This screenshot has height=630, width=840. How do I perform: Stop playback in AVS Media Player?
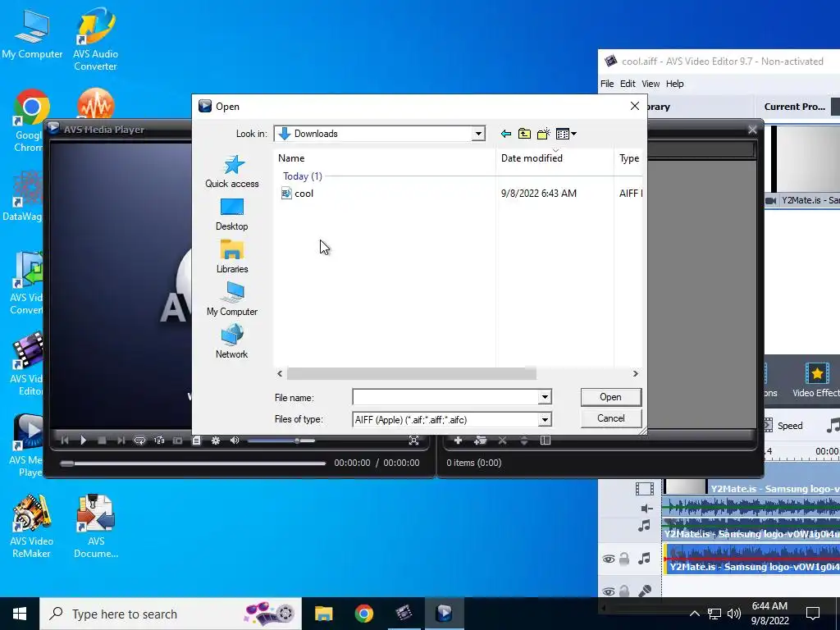tap(102, 441)
